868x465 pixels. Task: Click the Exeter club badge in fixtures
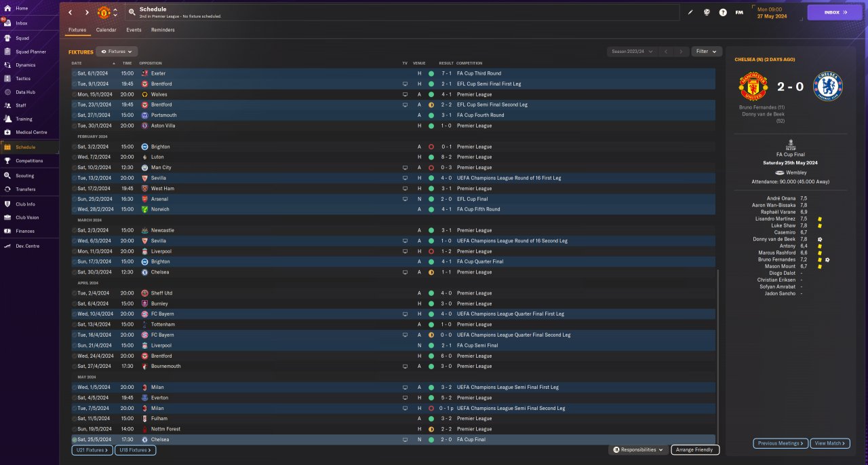tap(144, 73)
